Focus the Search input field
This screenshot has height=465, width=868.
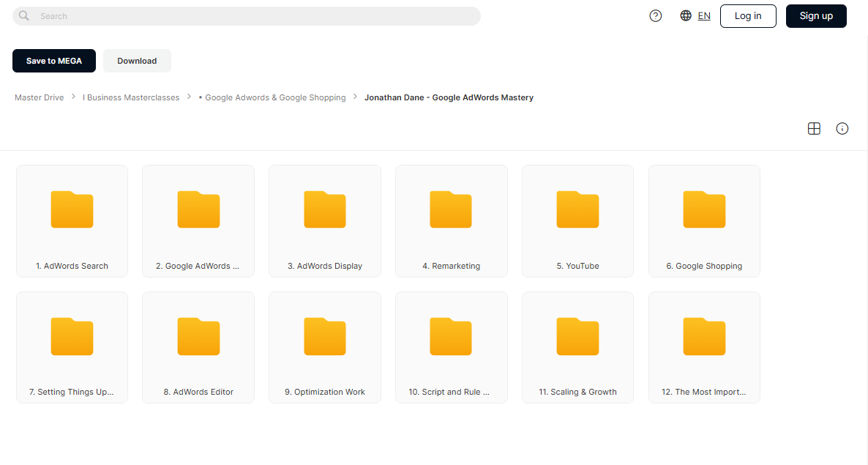point(247,16)
